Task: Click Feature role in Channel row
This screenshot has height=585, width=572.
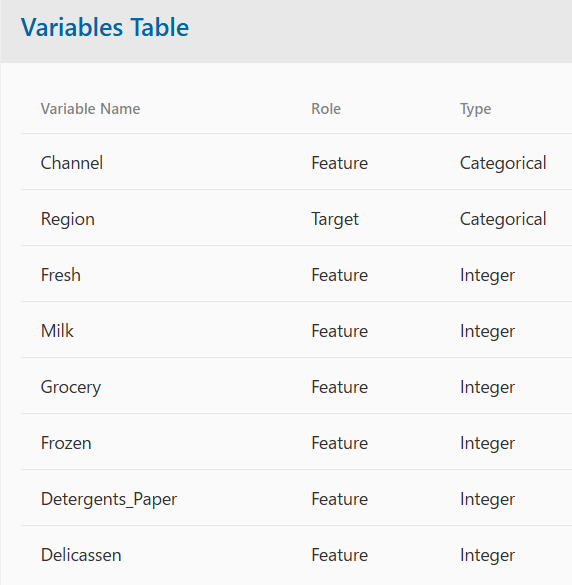Action: [340, 163]
